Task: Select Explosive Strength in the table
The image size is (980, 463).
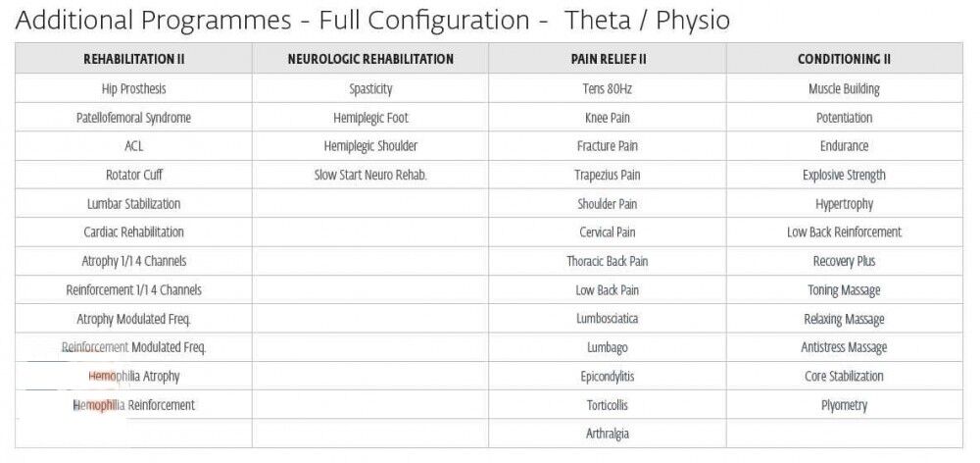Action: pyautogui.click(x=844, y=175)
